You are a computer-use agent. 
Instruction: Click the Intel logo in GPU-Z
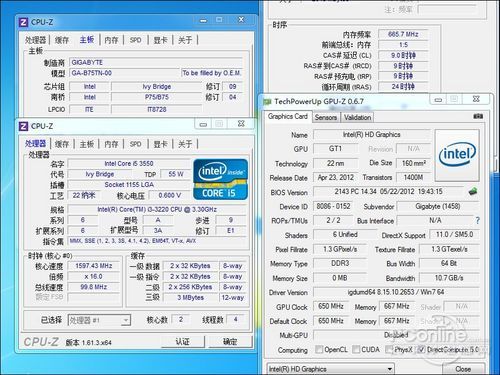point(457,155)
